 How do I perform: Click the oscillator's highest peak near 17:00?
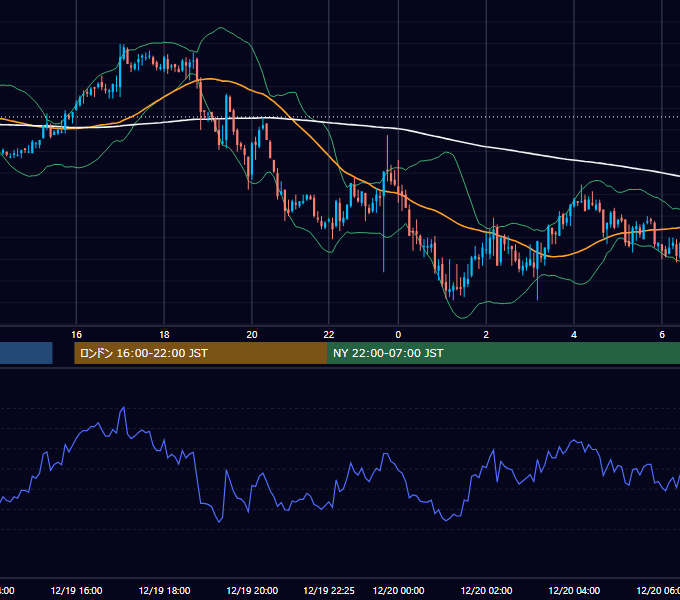pos(124,408)
